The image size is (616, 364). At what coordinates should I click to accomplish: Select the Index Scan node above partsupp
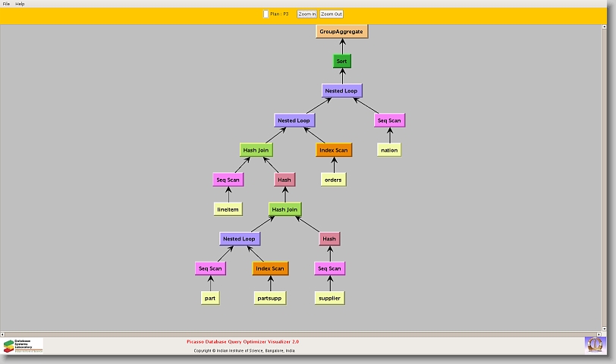pos(270,268)
